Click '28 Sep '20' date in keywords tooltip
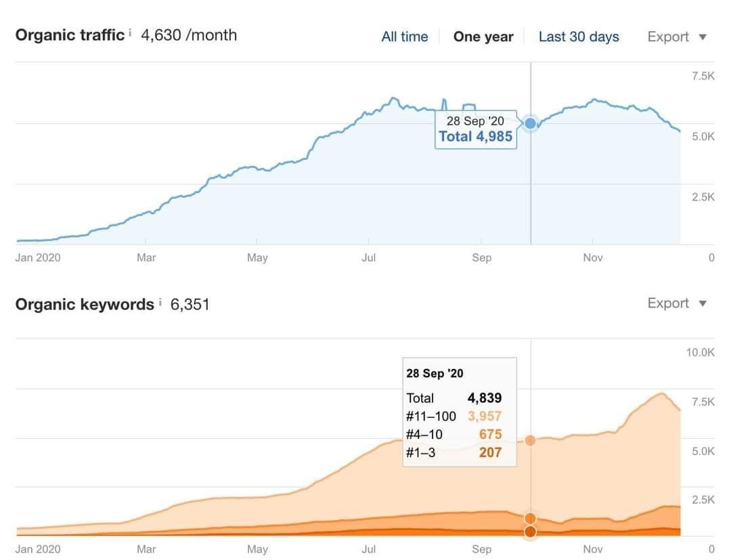Screen dimensions: 731x560 tap(435, 373)
